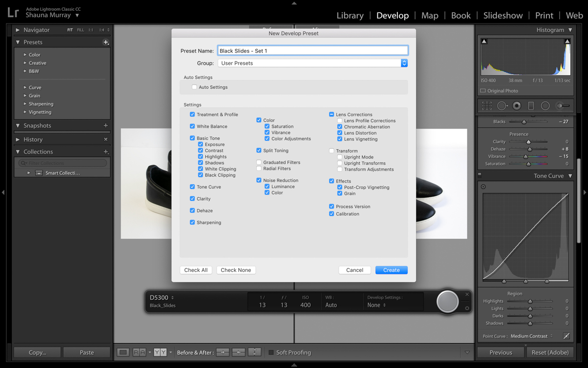The width and height of the screenshot is (588, 368).
Task: Switch to the Library module
Action: coord(350,15)
